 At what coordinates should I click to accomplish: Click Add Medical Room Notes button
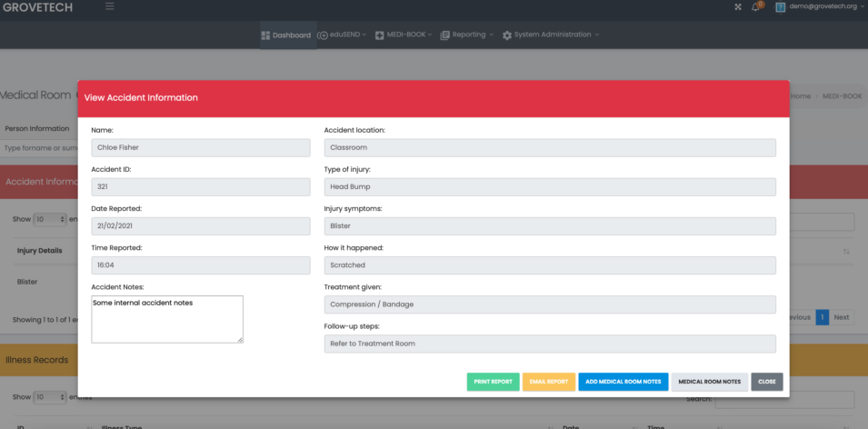point(623,382)
